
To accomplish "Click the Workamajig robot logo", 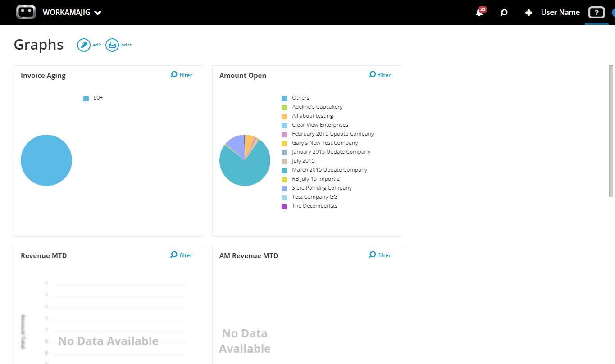I will [26, 12].
